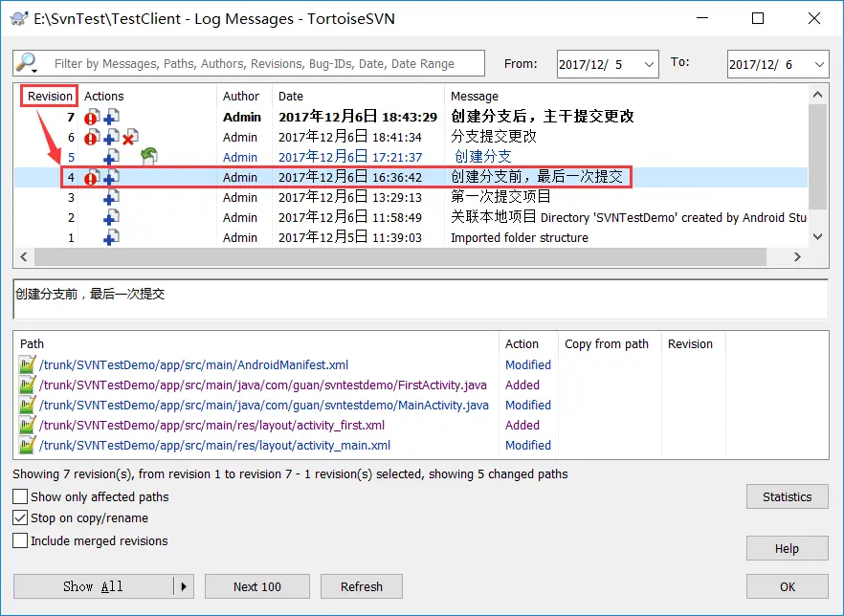The width and height of the screenshot is (844, 616).
Task: Select revision 7 log entry
Action: pos(411,117)
